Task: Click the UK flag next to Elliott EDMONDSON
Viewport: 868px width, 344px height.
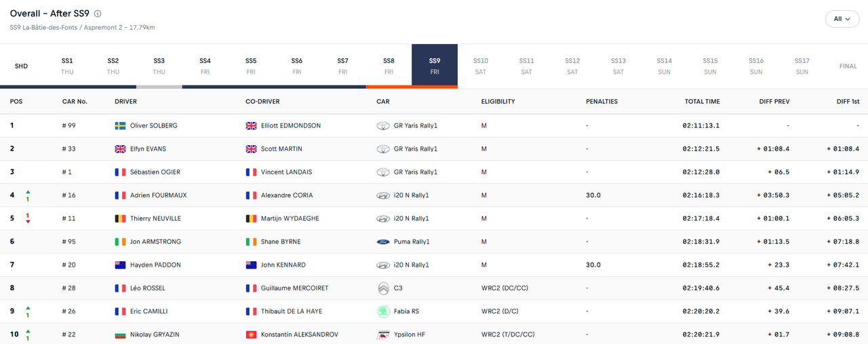Action: click(252, 126)
